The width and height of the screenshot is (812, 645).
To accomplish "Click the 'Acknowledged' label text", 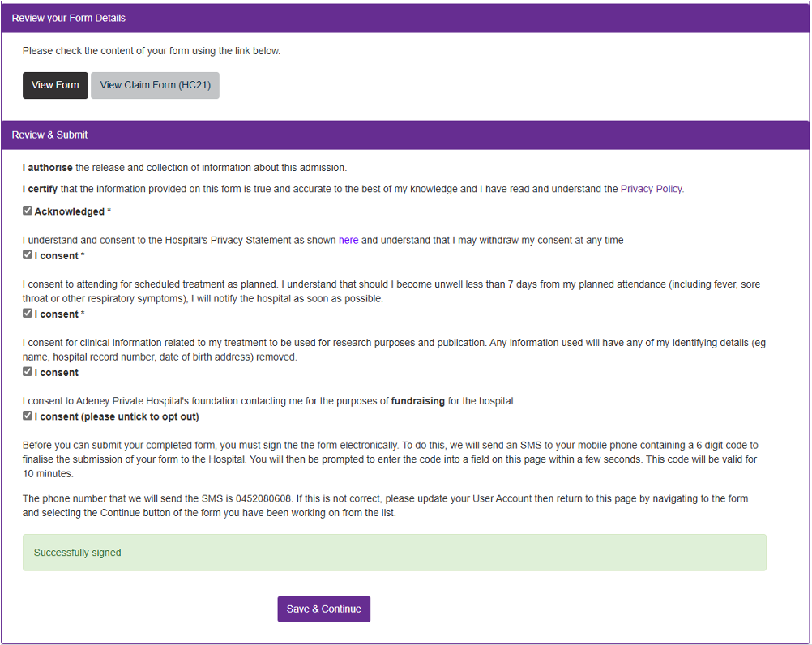I will 70,211.
